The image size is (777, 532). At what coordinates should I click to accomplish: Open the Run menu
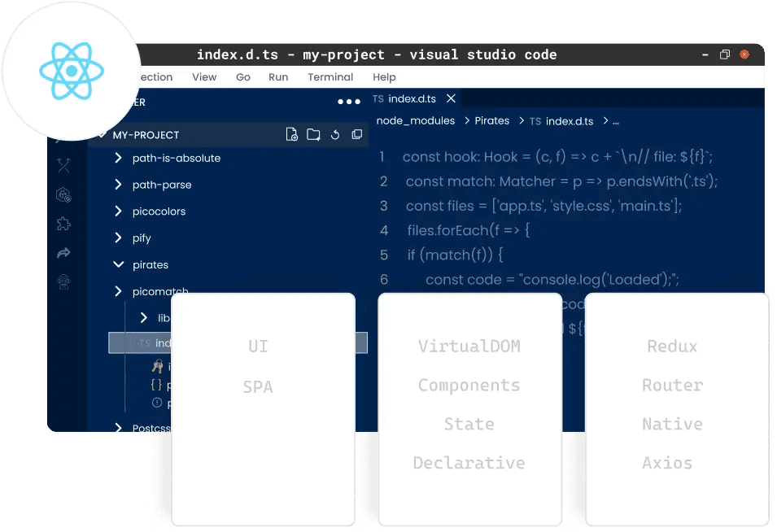278,76
